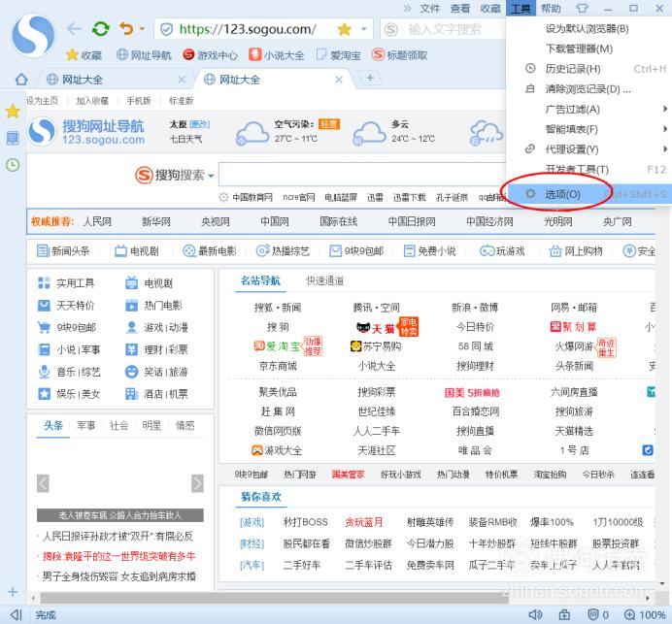This screenshot has width=672, height=624.
Task: Open 新闻头条 category link
Action: (x=63, y=251)
